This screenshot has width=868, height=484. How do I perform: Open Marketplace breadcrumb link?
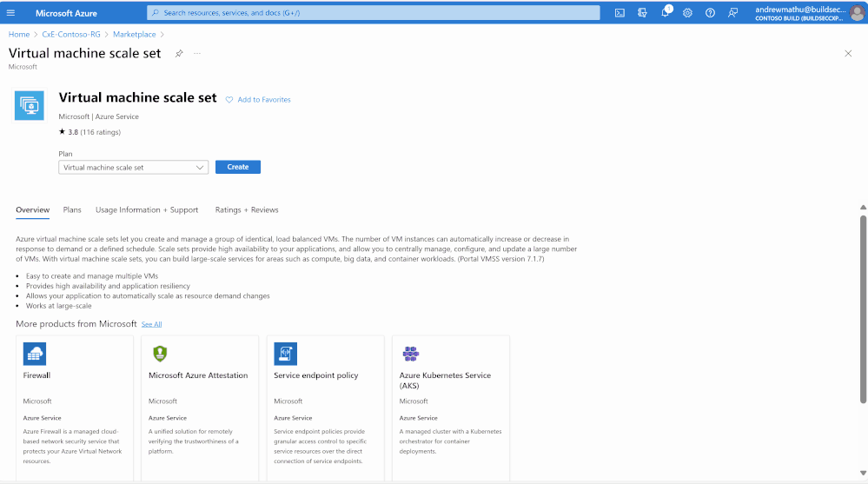pos(135,35)
